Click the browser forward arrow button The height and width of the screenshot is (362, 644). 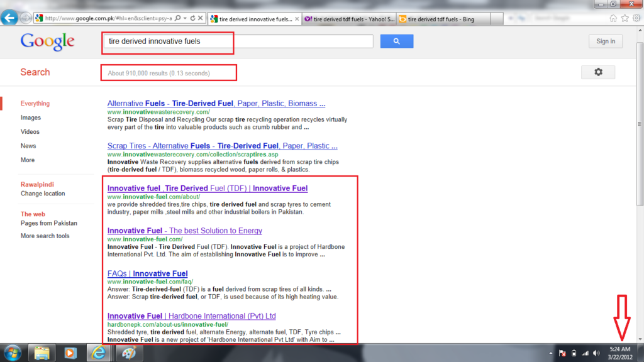pyautogui.click(x=25, y=18)
